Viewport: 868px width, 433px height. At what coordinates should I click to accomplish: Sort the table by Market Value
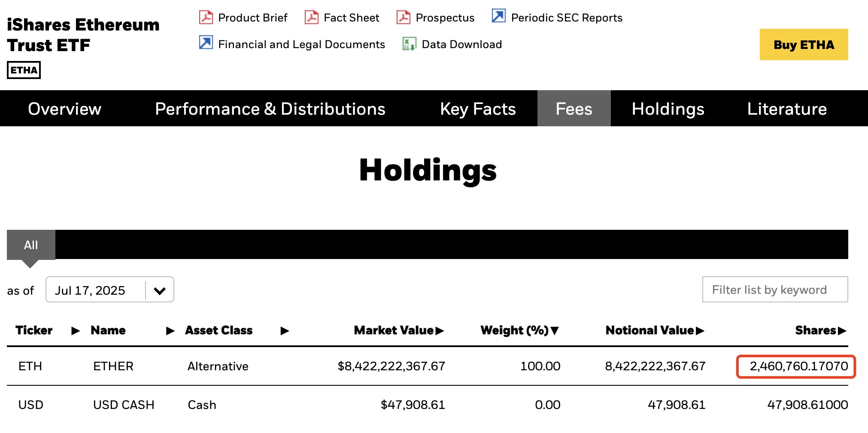[x=397, y=330]
